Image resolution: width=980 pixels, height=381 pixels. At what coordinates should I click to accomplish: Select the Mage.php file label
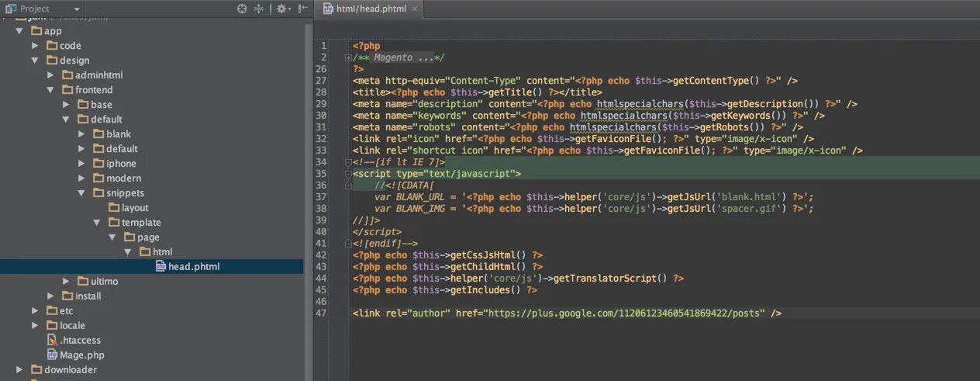(81, 355)
